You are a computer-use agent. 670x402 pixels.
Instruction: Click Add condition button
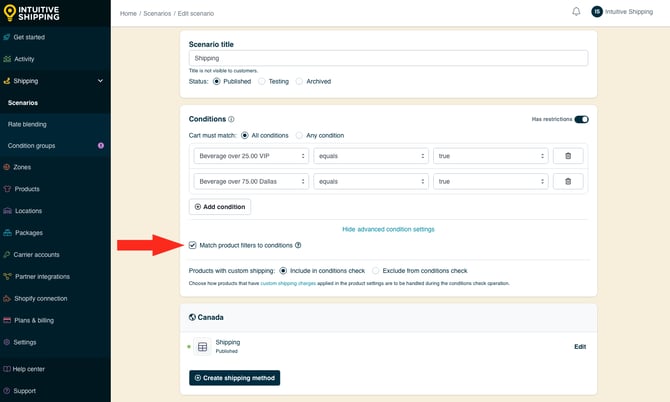pos(220,207)
